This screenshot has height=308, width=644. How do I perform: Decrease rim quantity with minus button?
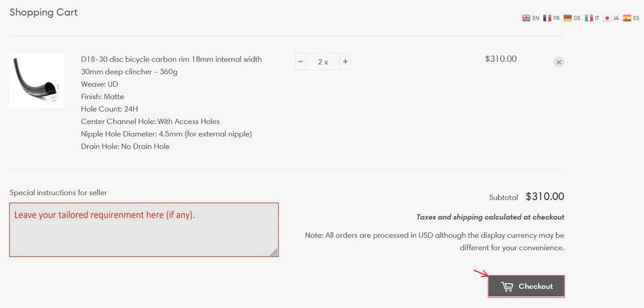click(x=301, y=62)
